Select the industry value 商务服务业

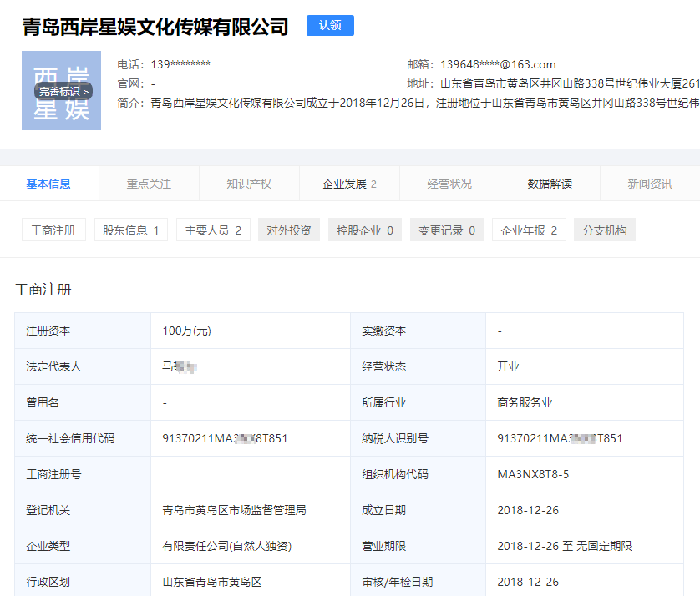click(525, 403)
